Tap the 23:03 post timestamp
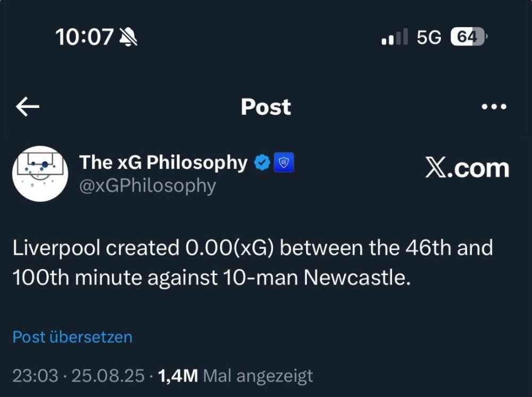Screen dimensions: 532x397 pyautogui.click(x=35, y=376)
